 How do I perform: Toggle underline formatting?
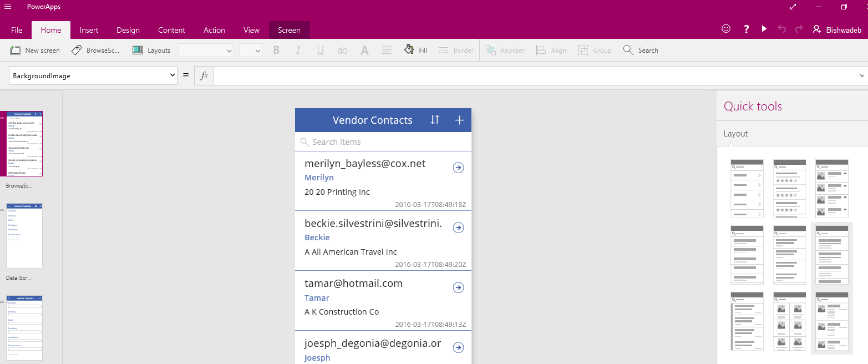[x=320, y=50]
